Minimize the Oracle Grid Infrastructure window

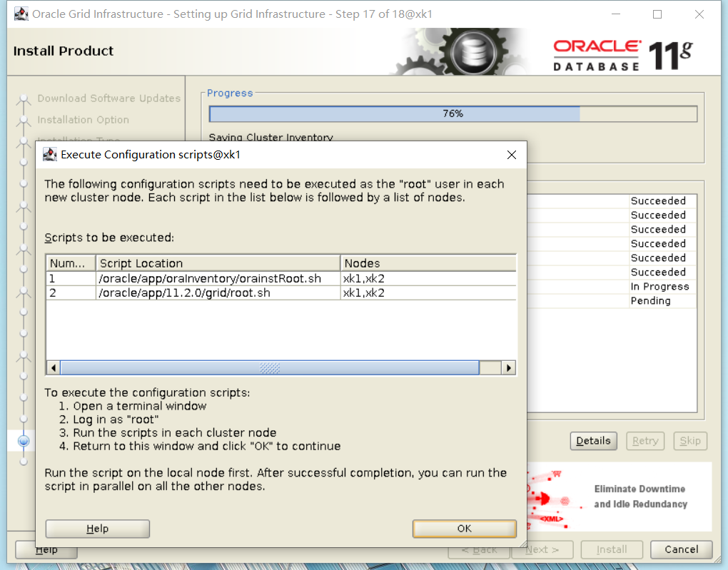pyautogui.click(x=616, y=14)
